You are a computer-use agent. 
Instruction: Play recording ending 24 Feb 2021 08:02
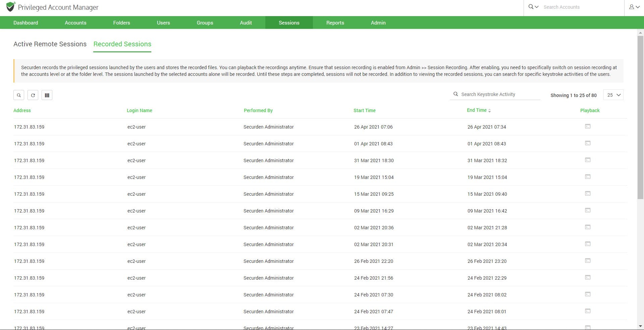[588, 294]
